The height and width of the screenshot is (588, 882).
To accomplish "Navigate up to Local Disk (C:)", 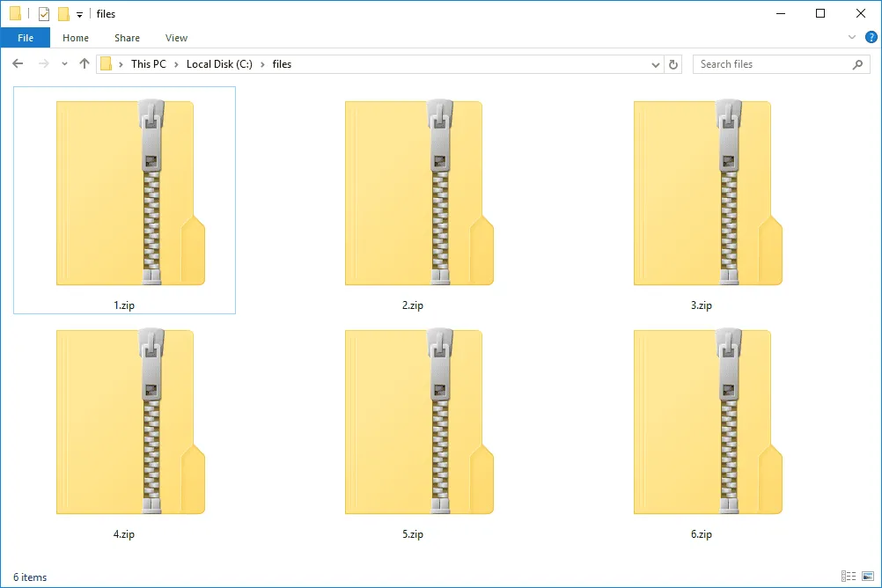I will [x=85, y=64].
